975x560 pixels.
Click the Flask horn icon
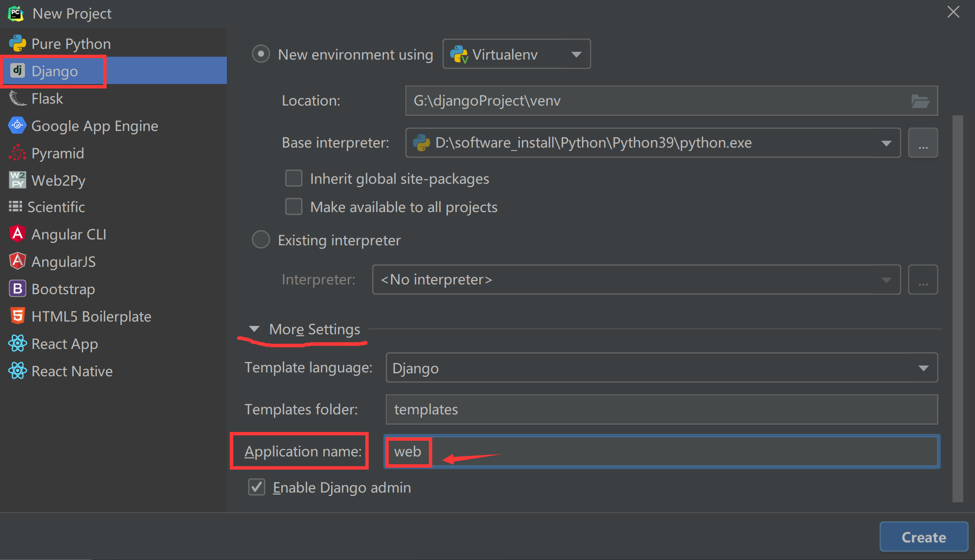18,98
